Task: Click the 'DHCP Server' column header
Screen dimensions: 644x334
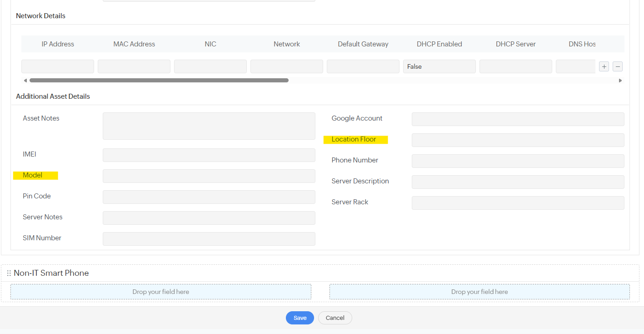Action: pos(516,44)
